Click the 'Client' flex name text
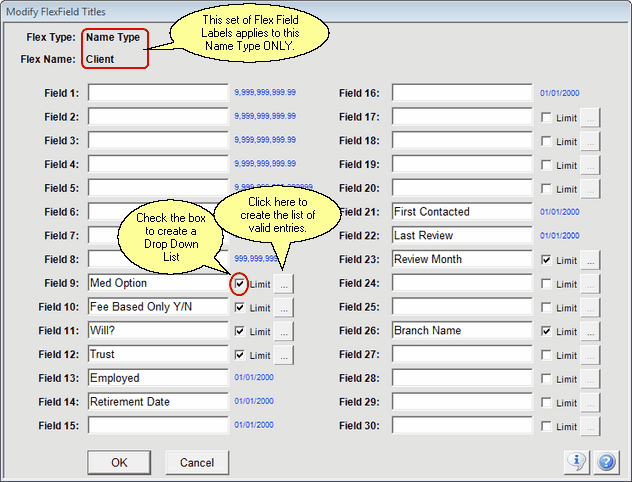The height and width of the screenshot is (482, 632). 100,59
